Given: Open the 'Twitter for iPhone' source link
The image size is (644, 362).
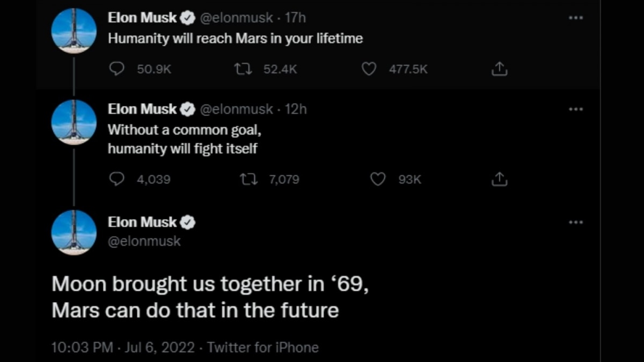Looking at the screenshot, I should coord(262,348).
